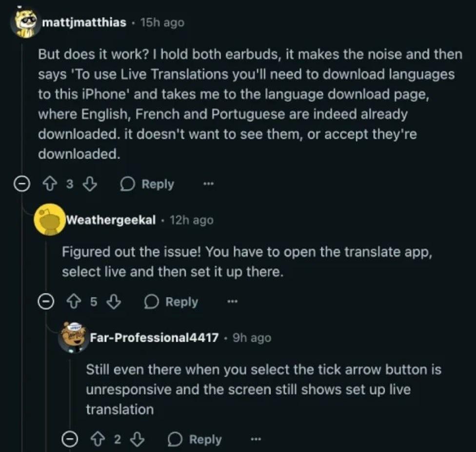Open mattjmatthias username profile link
476x452 pixels.
[x=84, y=22]
